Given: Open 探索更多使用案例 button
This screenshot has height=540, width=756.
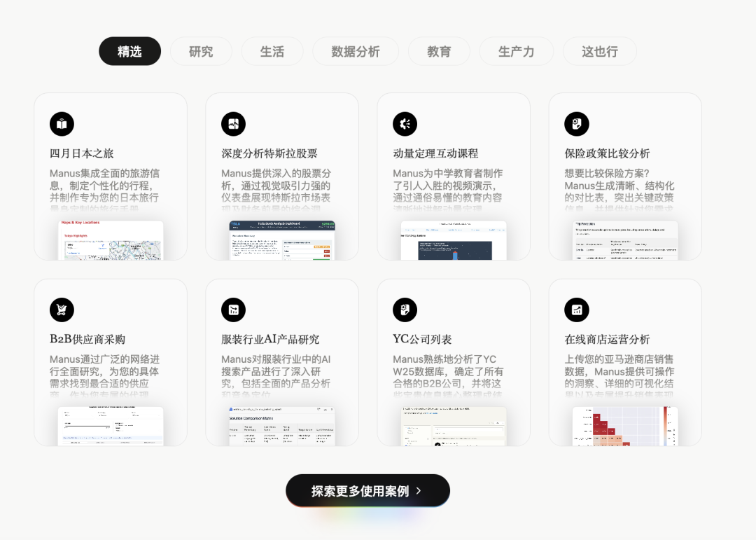Looking at the screenshot, I should click(368, 491).
